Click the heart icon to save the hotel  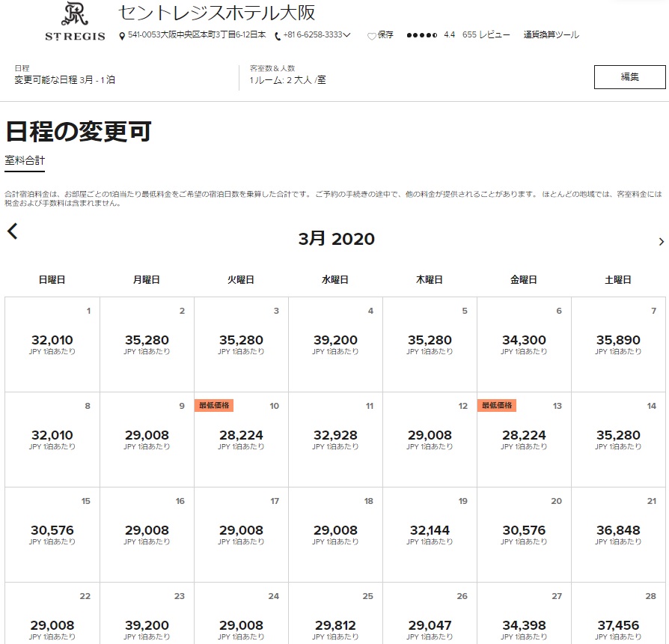pos(372,36)
